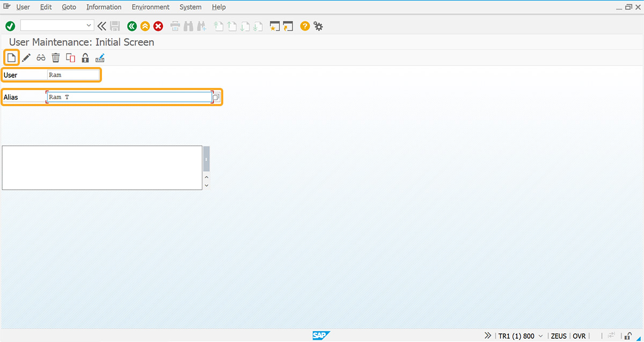
Task: Open the Goto menu
Action: point(69,7)
